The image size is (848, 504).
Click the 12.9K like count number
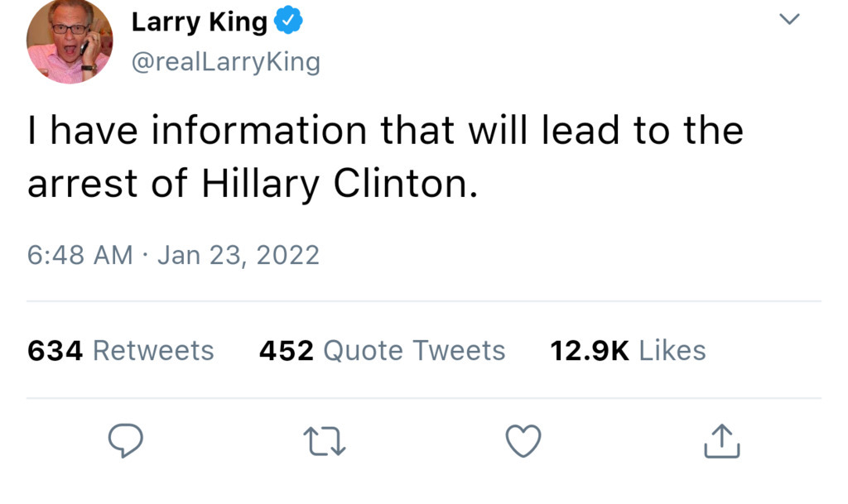(590, 351)
